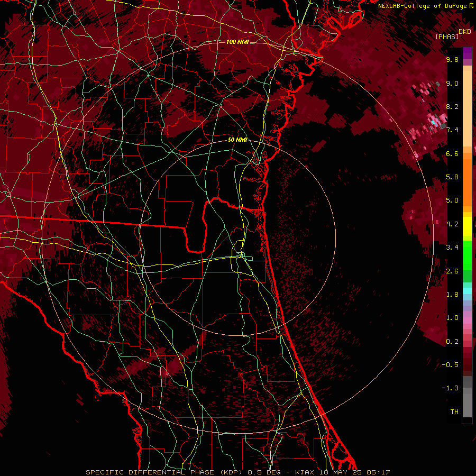
Task: Select the 7.4 scale value
Action: point(452,130)
